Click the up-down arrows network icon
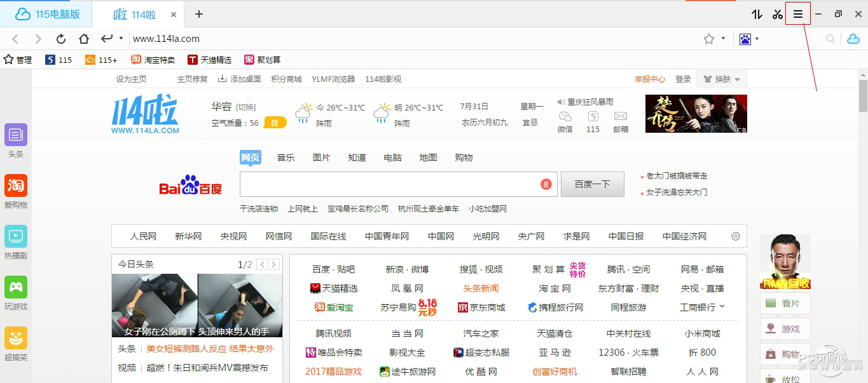Viewport: 868px width, 383px height. [x=757, y=14]
